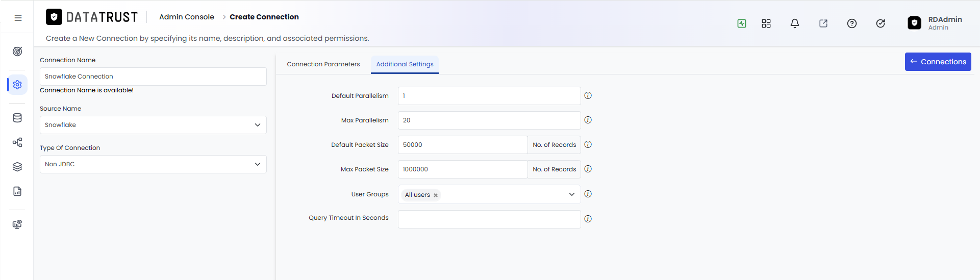Open the notifications bell
The image size is (980, 280).
pyautogui.click(x=795, y=23)
